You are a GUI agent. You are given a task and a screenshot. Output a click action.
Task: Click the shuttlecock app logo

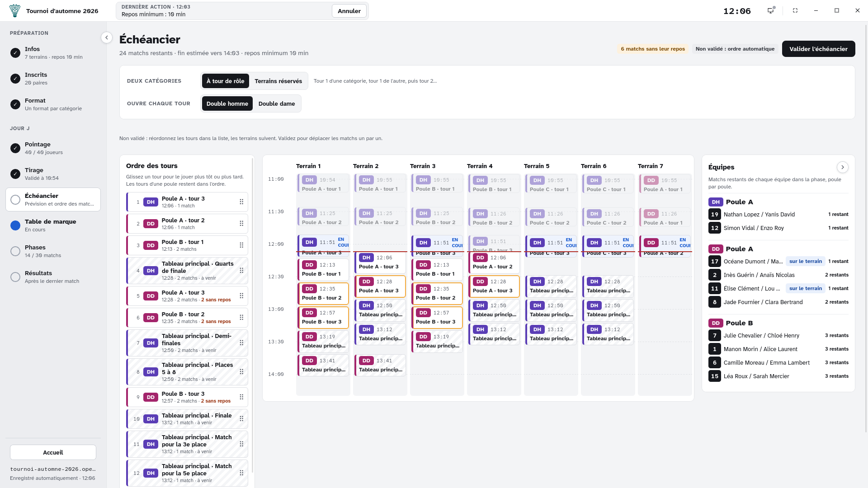[x=15, y=11]
